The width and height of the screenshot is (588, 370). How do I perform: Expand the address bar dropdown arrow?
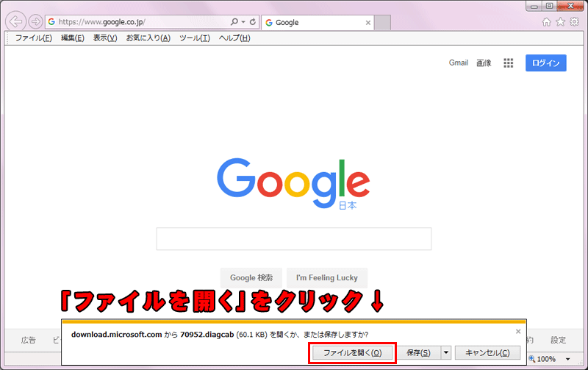pyautogui.click(x=243, y=22)
